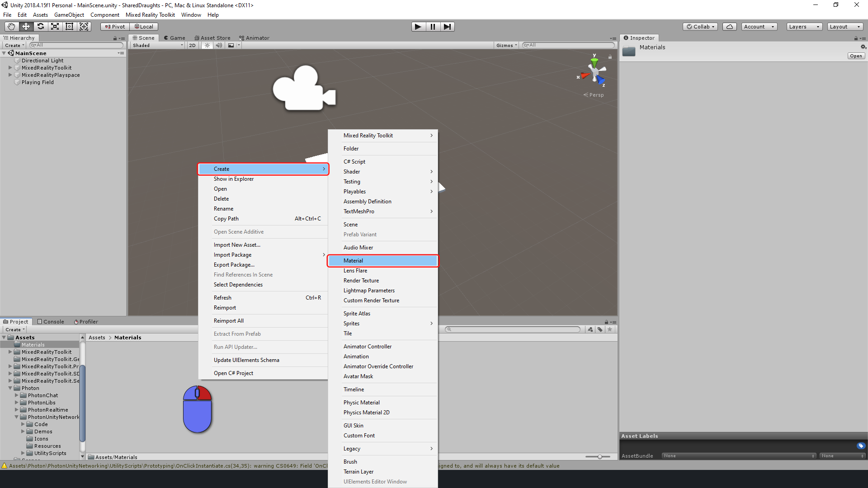Image resolution: width=868 pixels, height=488 pixels.
Task: Toggle scene lighting sun button
Action: (x=207, y=45)
